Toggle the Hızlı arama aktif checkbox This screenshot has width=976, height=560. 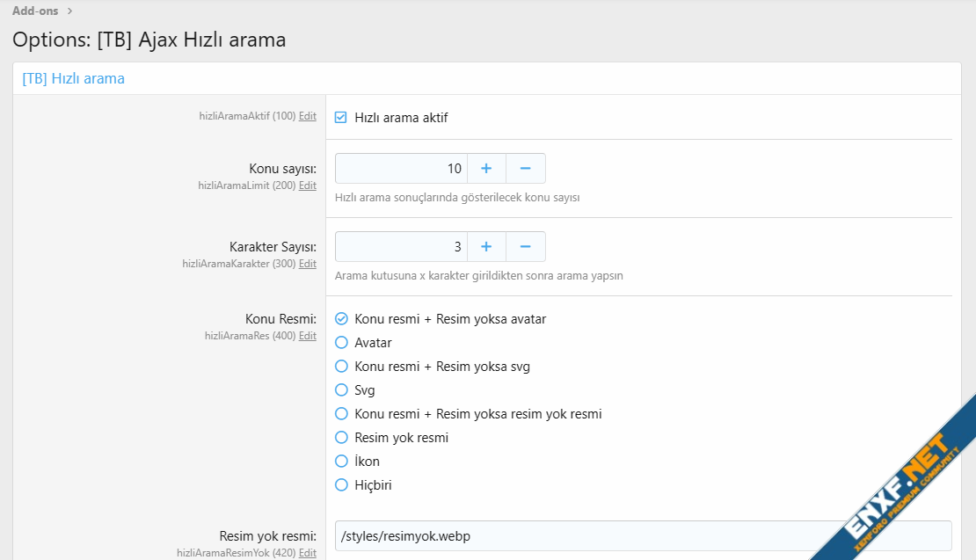coord(341,117)
